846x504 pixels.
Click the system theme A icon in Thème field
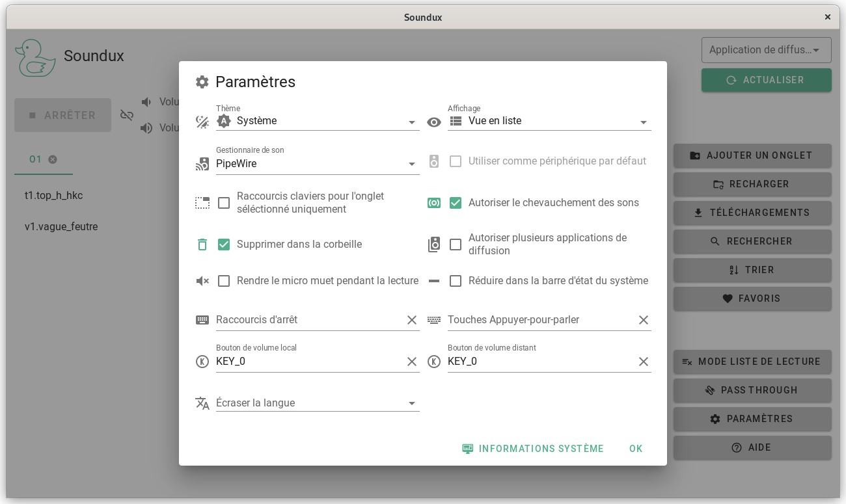(x=224, y=121)
